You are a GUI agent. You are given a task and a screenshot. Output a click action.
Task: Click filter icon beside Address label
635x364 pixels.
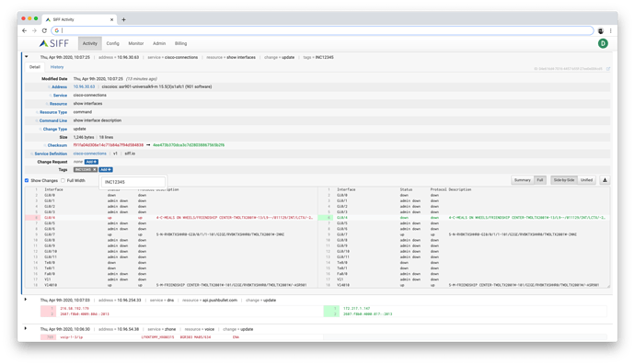[x=49, y=87]
